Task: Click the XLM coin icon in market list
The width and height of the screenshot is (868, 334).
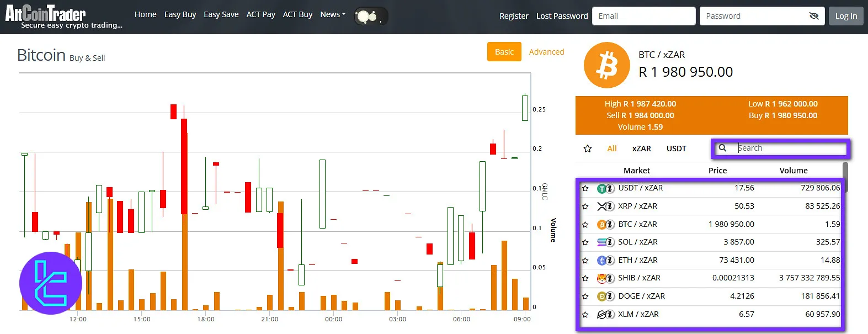Action: (x=602, y=315)
